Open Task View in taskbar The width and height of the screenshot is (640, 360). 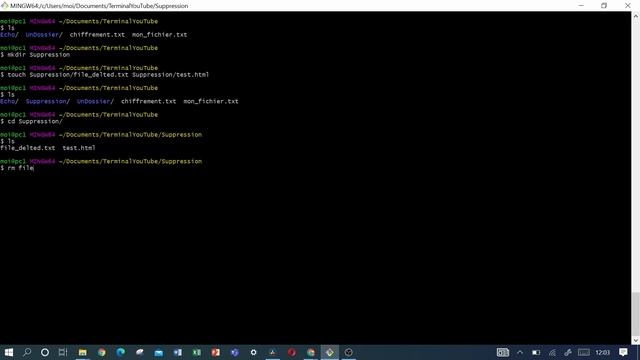pos(63,352)
